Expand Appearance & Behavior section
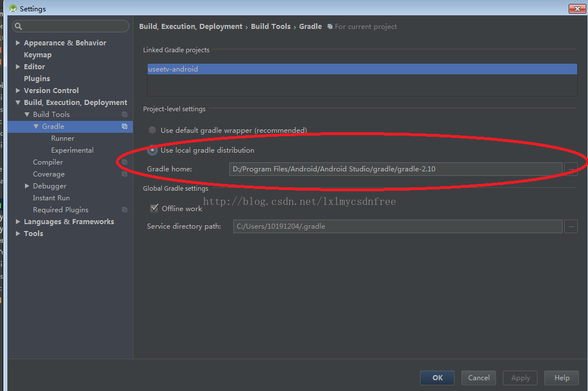 click(18, 43)
